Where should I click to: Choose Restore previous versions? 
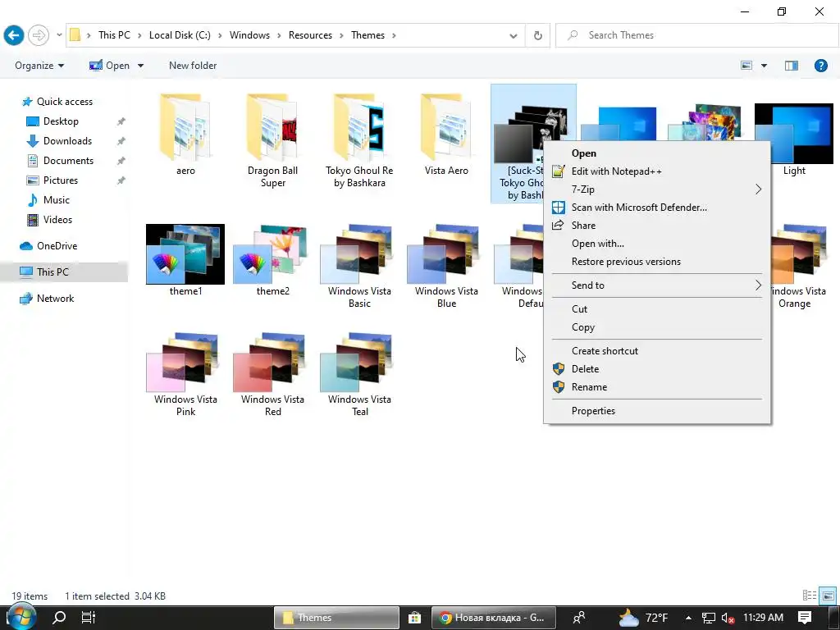coord(657,262)
